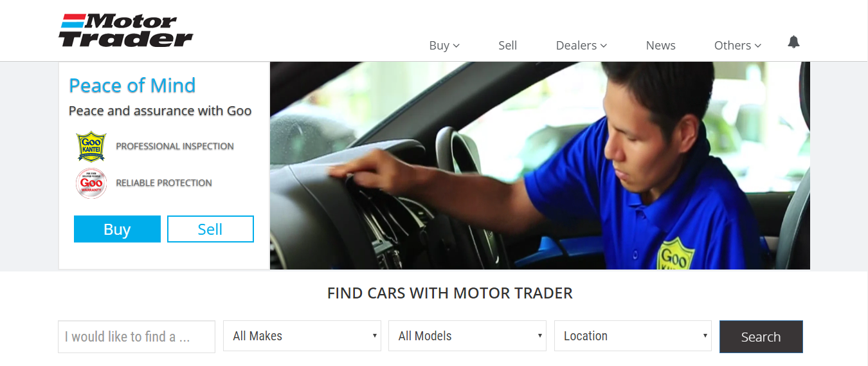Focus the 'I would like to find a' field

pos(136,336)
